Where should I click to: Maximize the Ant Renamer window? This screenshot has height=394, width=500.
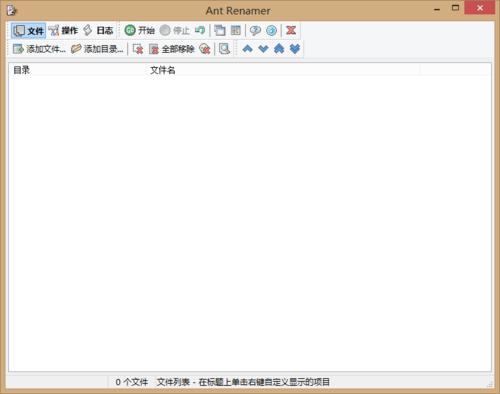tap(455, 8)
